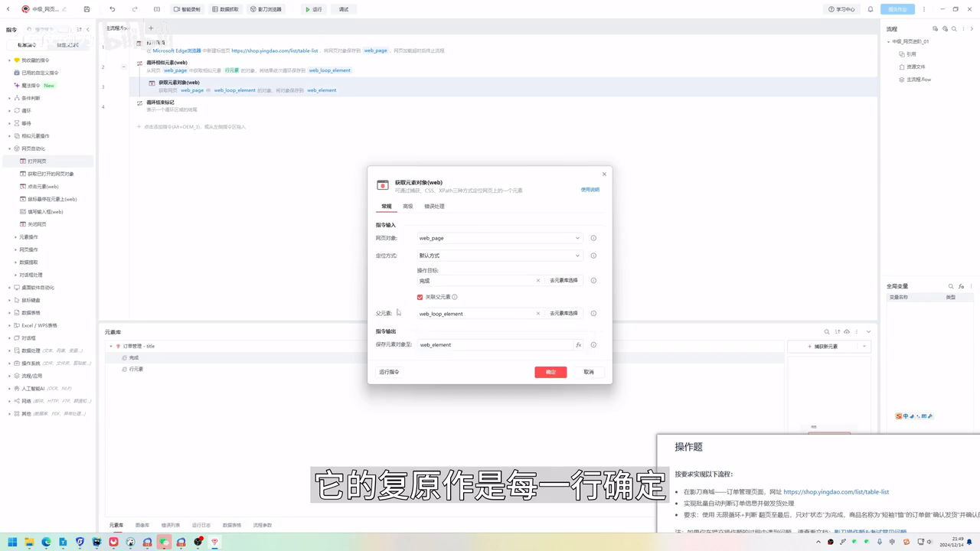Viewport: 980px width, 551px height.
Task: Click the save icon in top toolbar
Action: point(87,9)
